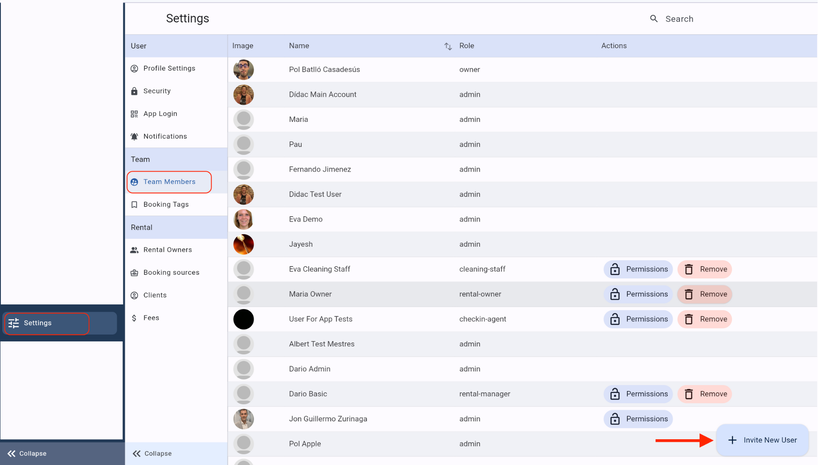This screenshot has height=465, width=828.
Task: Open the Clients settings page
Action: click(x=155, y=295)
